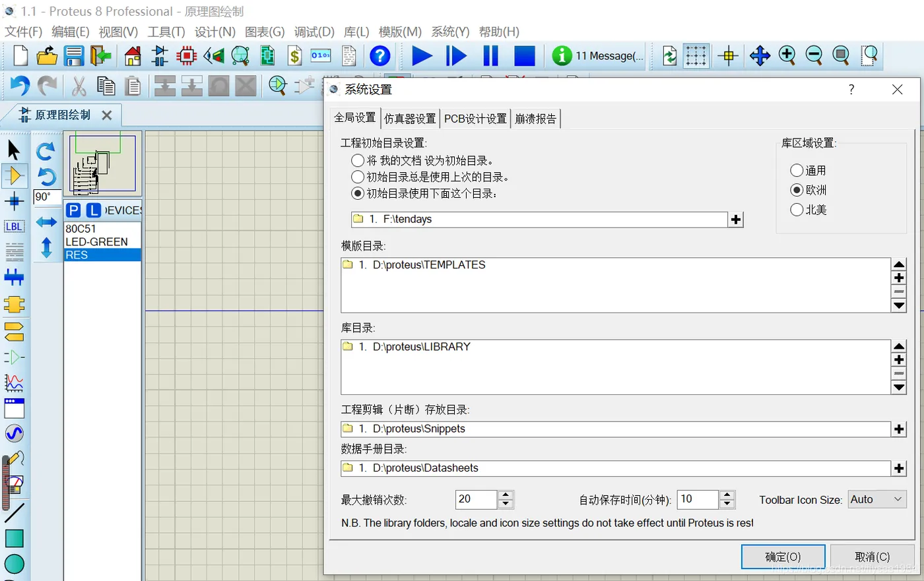Viewport: 924px width, 581px height.
Task: Undo last action with blue arrow
Action: (x=20, y=86)
